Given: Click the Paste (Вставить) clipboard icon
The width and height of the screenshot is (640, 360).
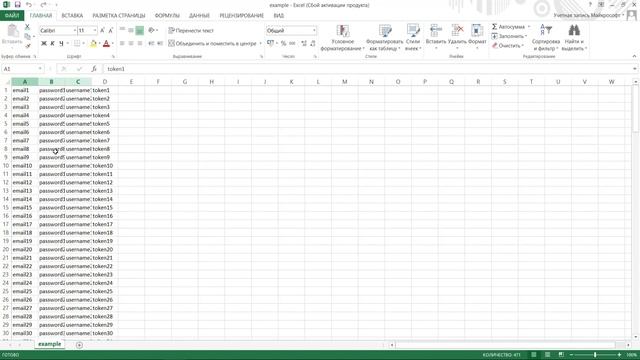Looking at the screenshot, I should point(12,31).
